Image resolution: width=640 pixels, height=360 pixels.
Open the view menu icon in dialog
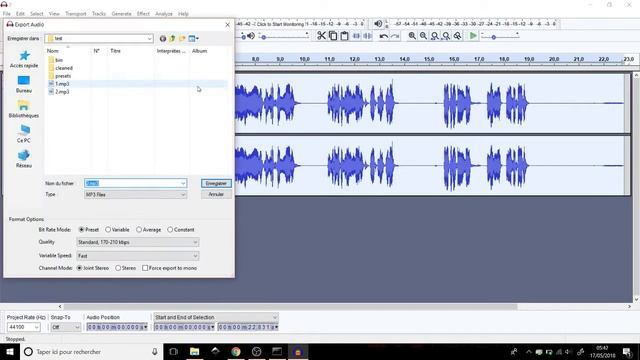[x=193, y=38]
